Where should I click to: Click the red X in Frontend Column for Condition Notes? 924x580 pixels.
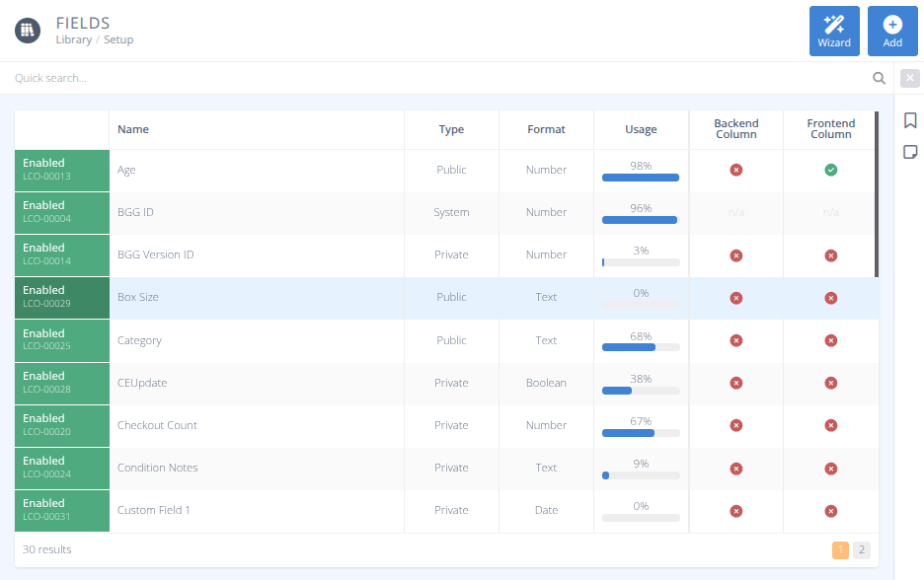[x=830, y=468]
